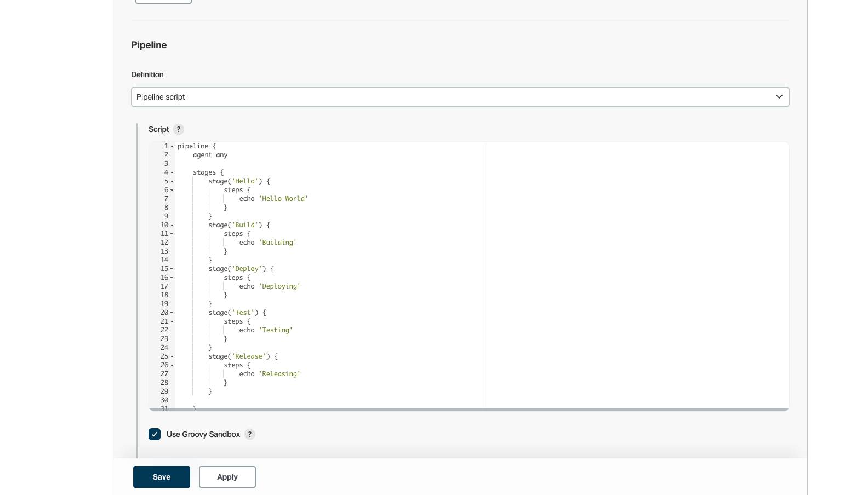Click the 'Releasing' echo string text
The height and width of the screenshot is (495, 868).
(279, 374)
